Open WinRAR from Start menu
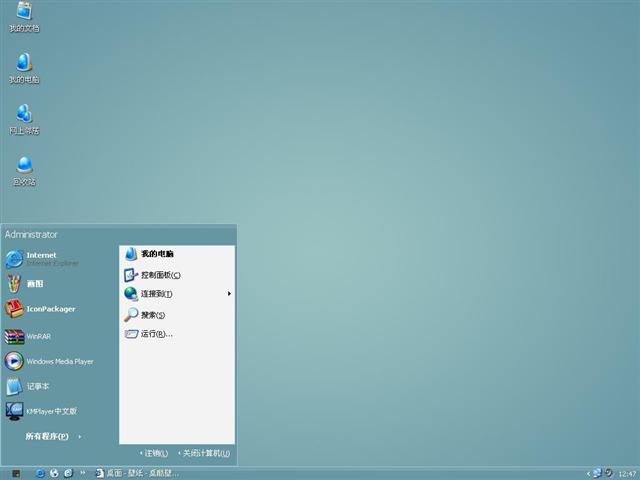The height and width of the screenshot is (480, 640). (x=28, y=337)
